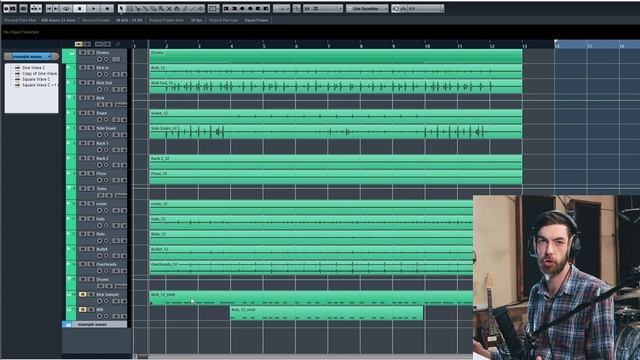This screenshot has height=360, width=640.
Task: Select the Overheads_12 audio event
Action: tap(311, 268)
